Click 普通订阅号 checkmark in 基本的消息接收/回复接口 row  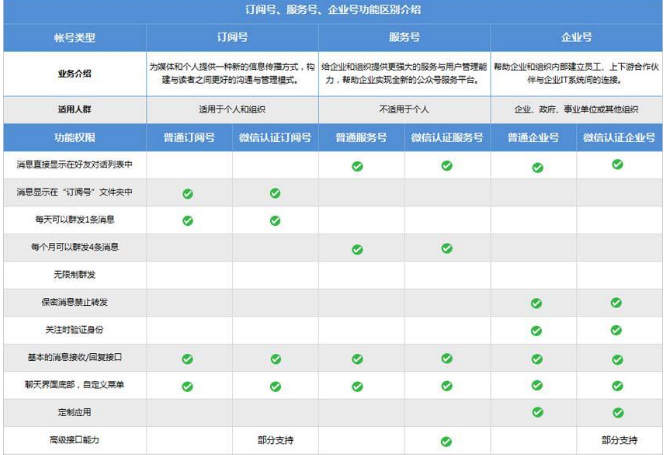[x=188, y=359]
